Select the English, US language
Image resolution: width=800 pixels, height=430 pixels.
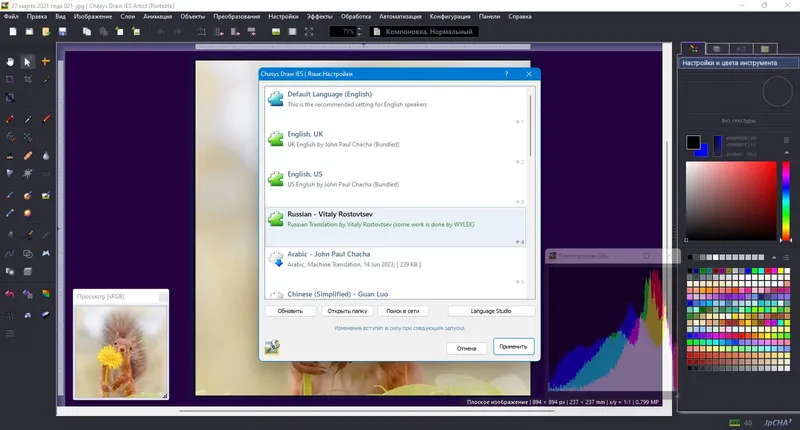[395, 186]
